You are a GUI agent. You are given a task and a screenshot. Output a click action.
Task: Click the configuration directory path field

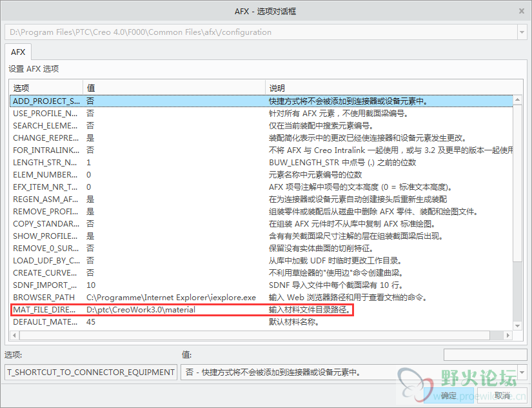[261, 32]
